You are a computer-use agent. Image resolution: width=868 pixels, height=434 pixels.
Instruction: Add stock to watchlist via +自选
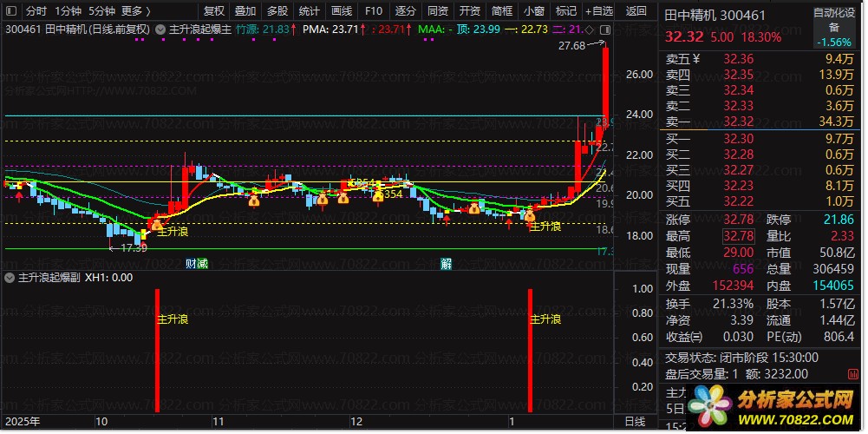(600, 10)
